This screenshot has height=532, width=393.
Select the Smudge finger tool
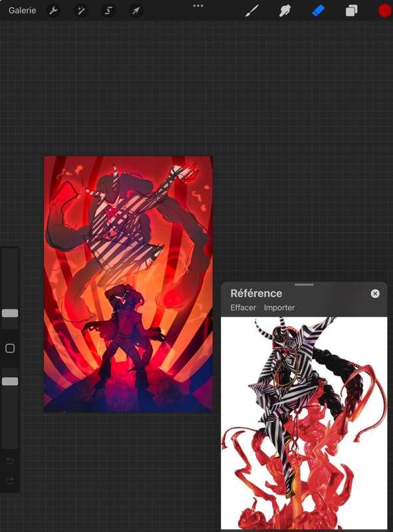(285, 11)
